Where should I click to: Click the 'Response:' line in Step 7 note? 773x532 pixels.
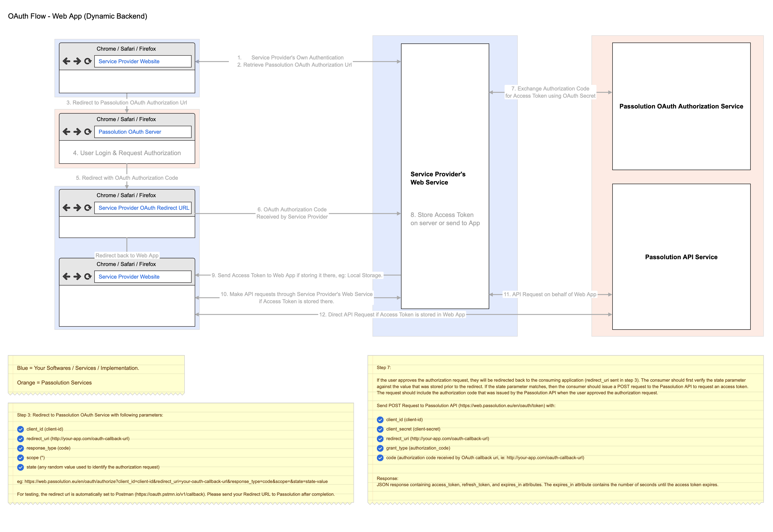coord(387,478)
